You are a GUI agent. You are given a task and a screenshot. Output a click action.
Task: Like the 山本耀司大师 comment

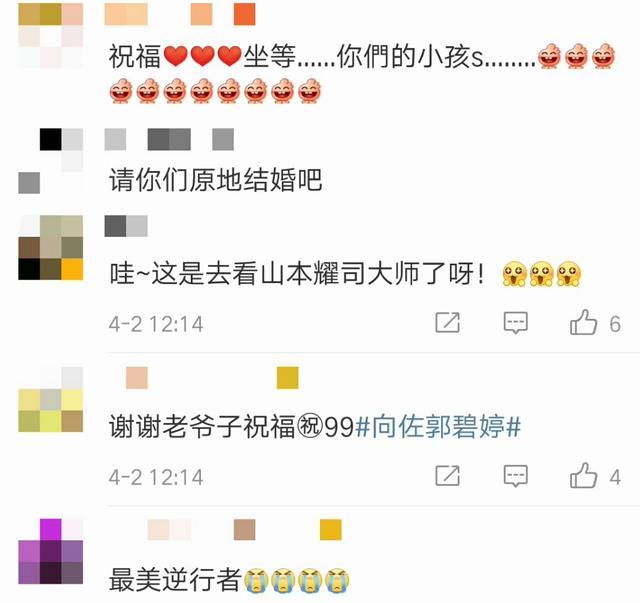(583, 323)
